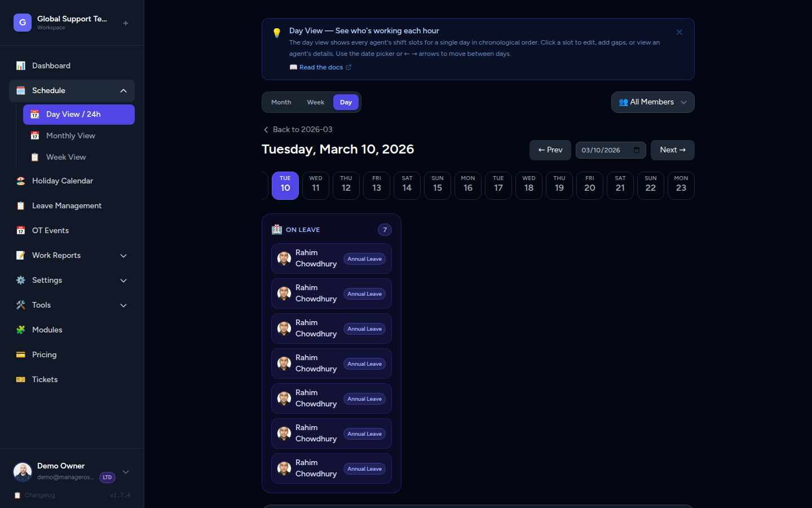The width and height of the screenshot is (812, 508).
Task: Click the plus icon beside workspace name
Action: [126, 23]
